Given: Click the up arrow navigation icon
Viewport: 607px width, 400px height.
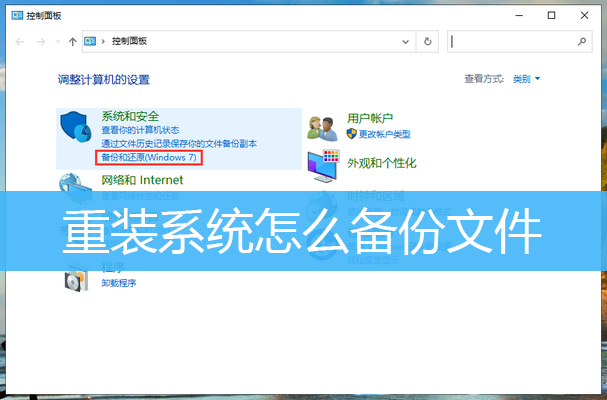Looking at the screenshot, I should [x=72, y=41].
